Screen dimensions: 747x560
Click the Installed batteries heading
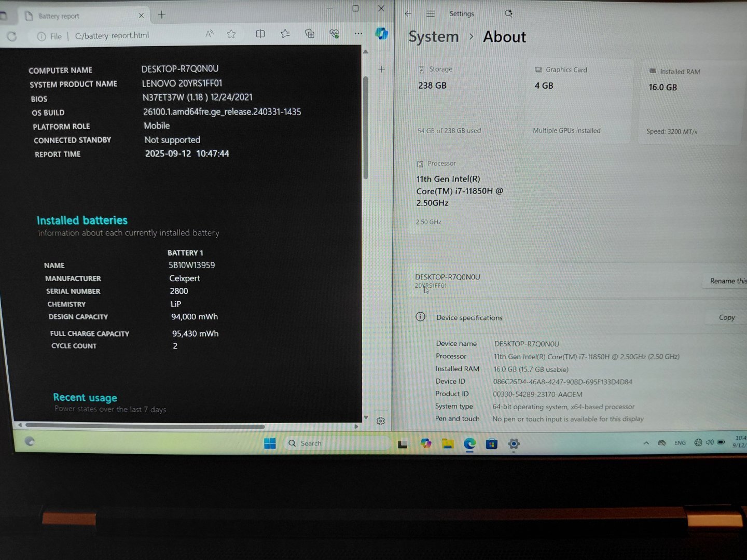click(82, 220)
